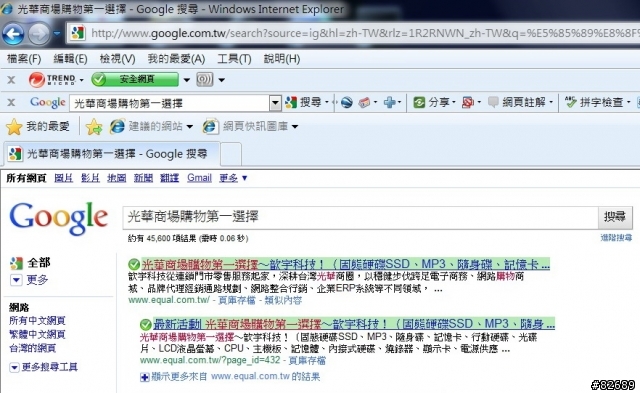Click the 圖片 images link

(64, 178)
